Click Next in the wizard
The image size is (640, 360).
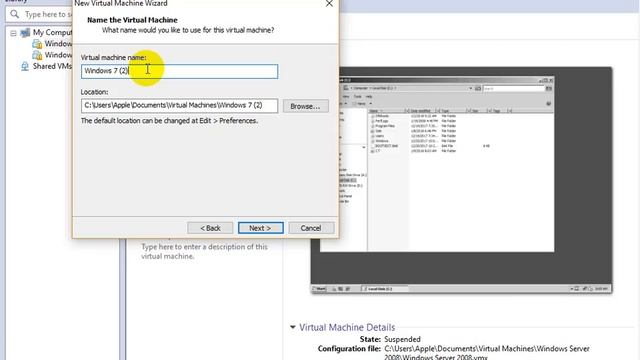260,228
